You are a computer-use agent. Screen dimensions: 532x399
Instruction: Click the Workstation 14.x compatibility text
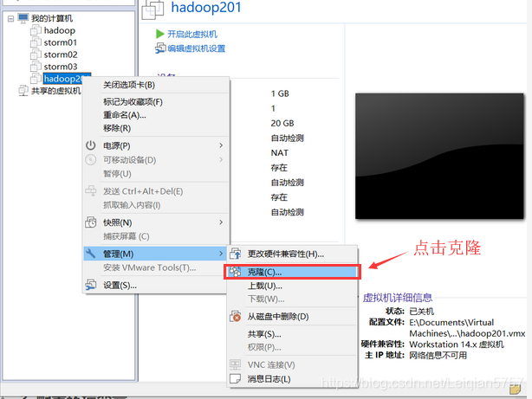[457, 344]
